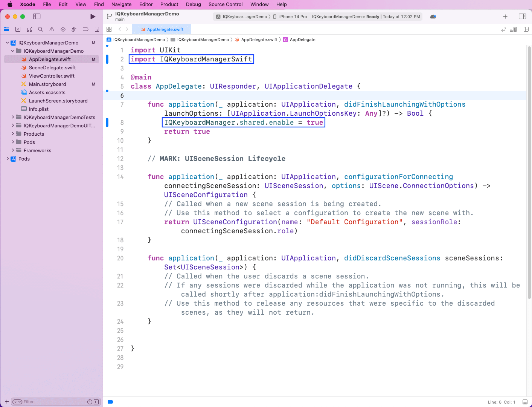Open the Report navigator
Image resolution: width=532 pixels, height=407 pixels.
(97, 29)
